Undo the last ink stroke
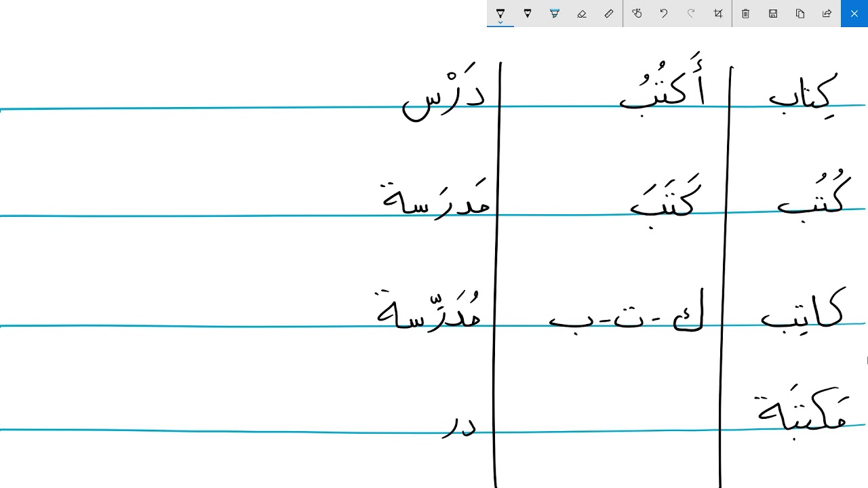Screen dimensions: 868x488 tap(664, 14)
